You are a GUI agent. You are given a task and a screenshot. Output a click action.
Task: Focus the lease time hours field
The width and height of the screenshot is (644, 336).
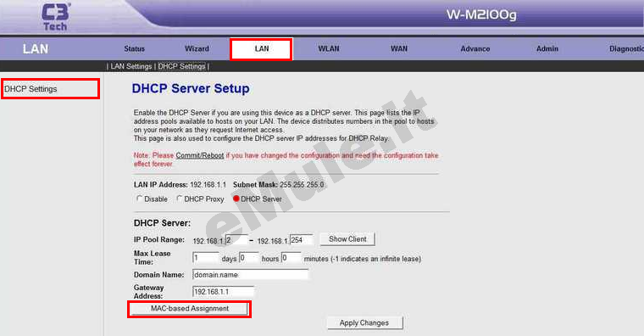[248, 258]
